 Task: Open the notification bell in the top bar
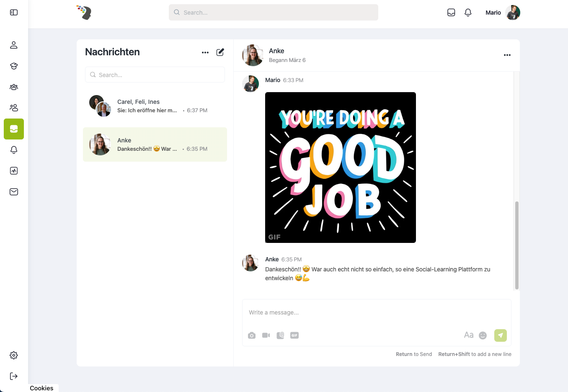(x=468, y=13)
